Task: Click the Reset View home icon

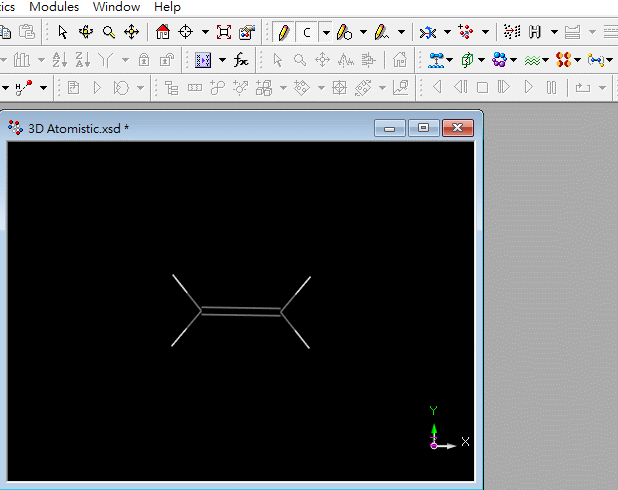Action: point(163,32)
